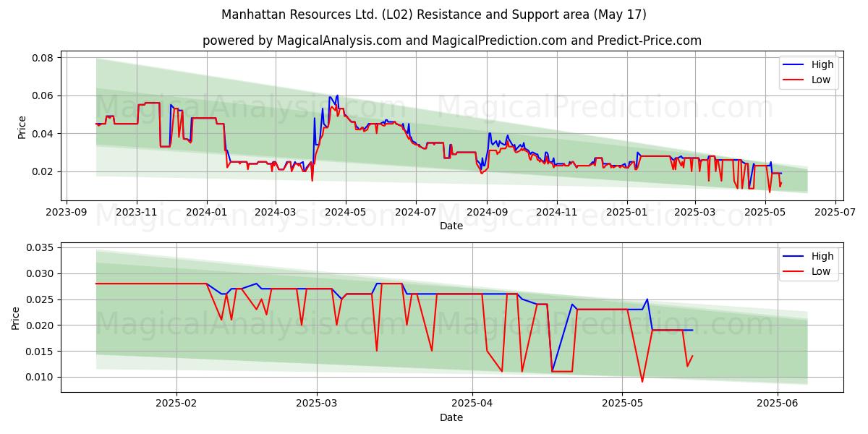Viewport: 868px width, 434px height.
Task: Click top chart x-axis label '2023-09'
Action: 67,213
